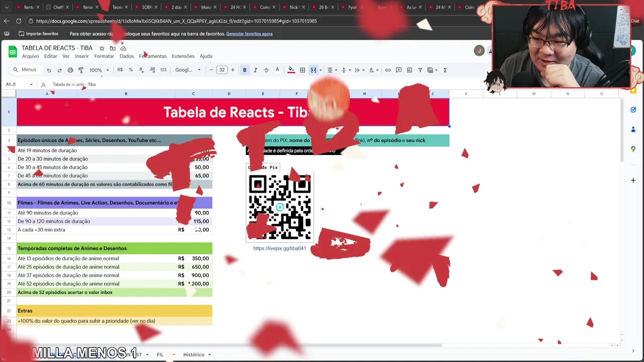Image resolution: width=644 pixels, height=362 pixels.
Task: Format as currency R$
Action: pyautogui.click(x=120, y=70)
